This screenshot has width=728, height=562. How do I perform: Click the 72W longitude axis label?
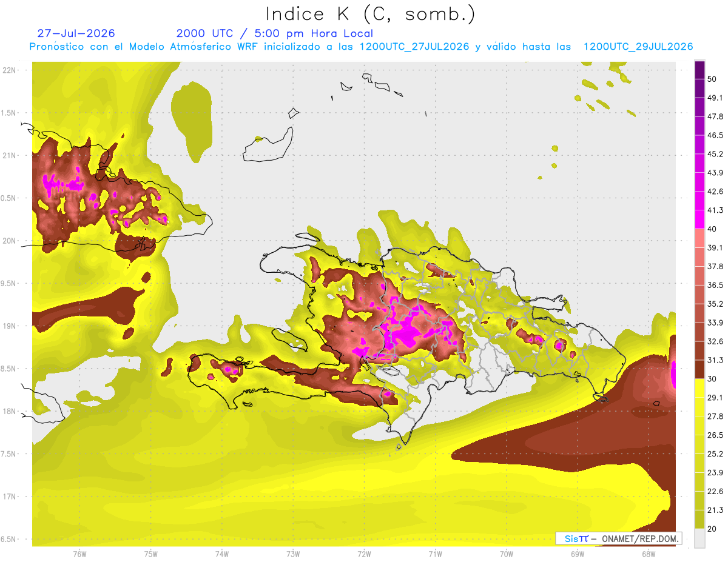(364, 554)
